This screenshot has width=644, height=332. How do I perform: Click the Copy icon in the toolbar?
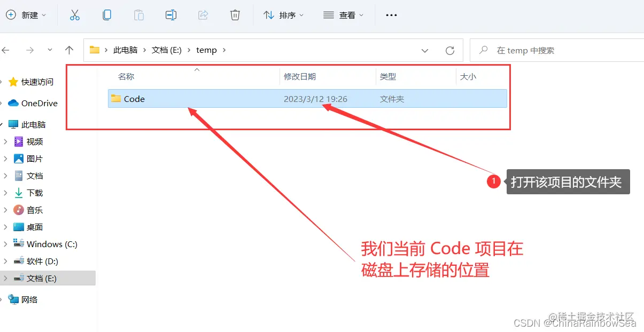coord(107,15)
